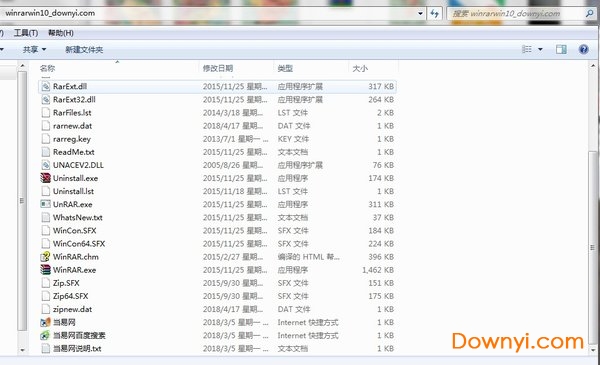Select the WhatsNew.txt file name
The width and height of the screenshot is (600, 365).
coord(78,217)
